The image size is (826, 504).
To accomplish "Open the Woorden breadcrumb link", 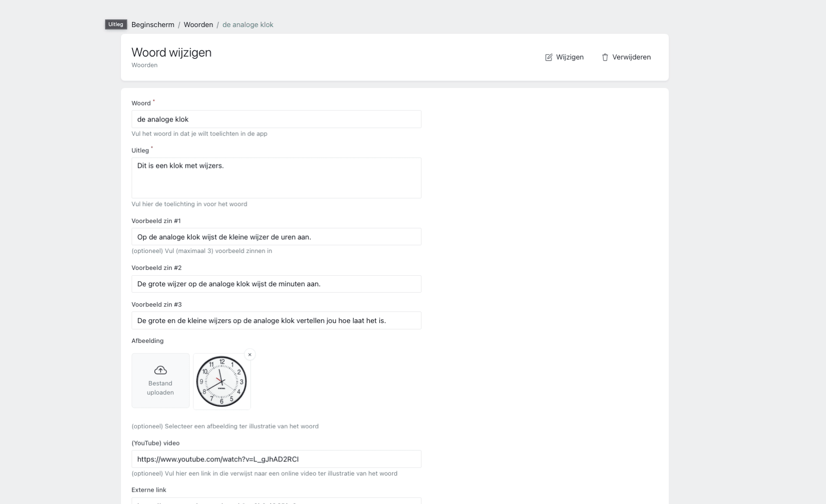I will click(198, 24).
